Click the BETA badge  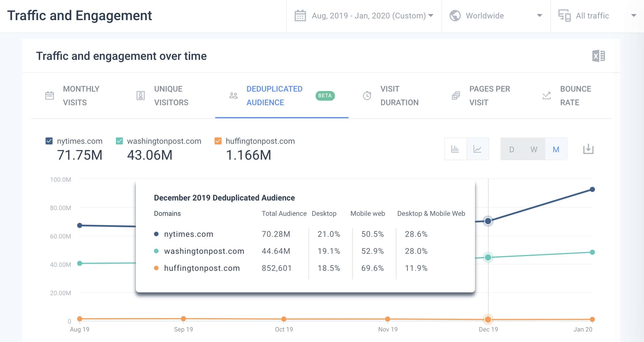pyautogui.click(x=325, y=96)
